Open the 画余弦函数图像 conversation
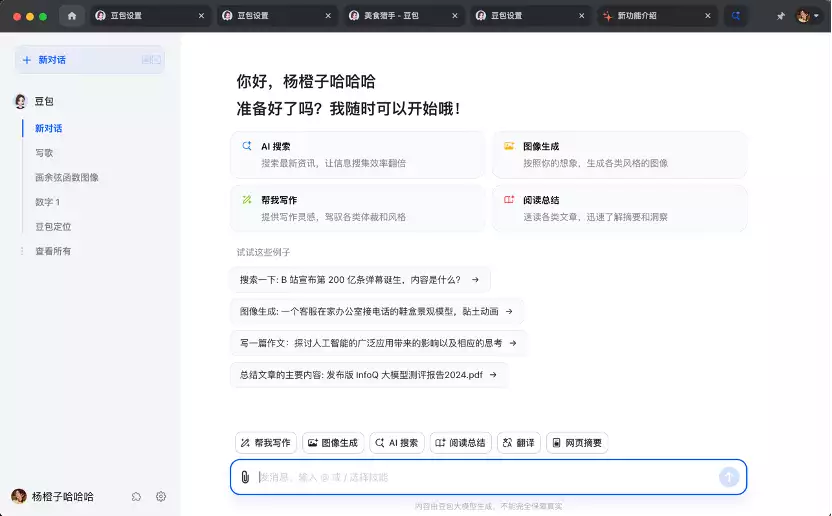 tap(67, 177)
